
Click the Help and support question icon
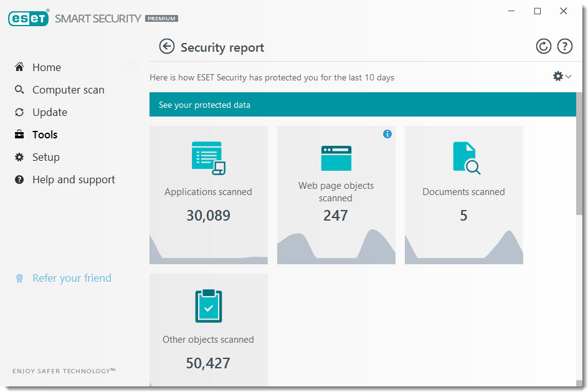[19, 179]
